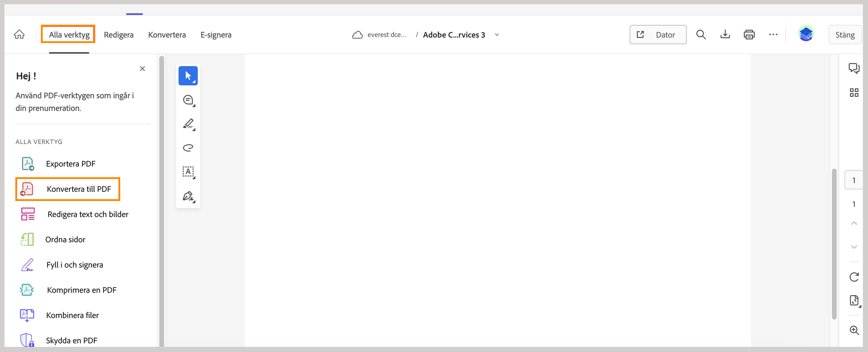
Task: Click the Adobe C...rvices 3 file title
Action: 454,35
